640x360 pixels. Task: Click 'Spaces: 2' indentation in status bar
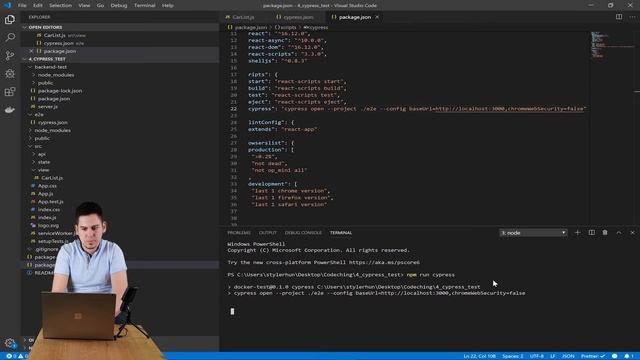(x=513, y=356)
